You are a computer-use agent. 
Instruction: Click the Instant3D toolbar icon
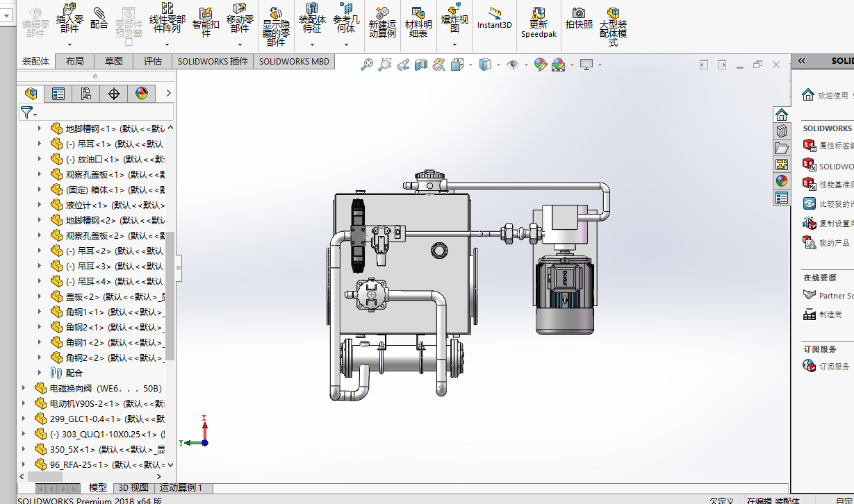(x=495, y=19)
